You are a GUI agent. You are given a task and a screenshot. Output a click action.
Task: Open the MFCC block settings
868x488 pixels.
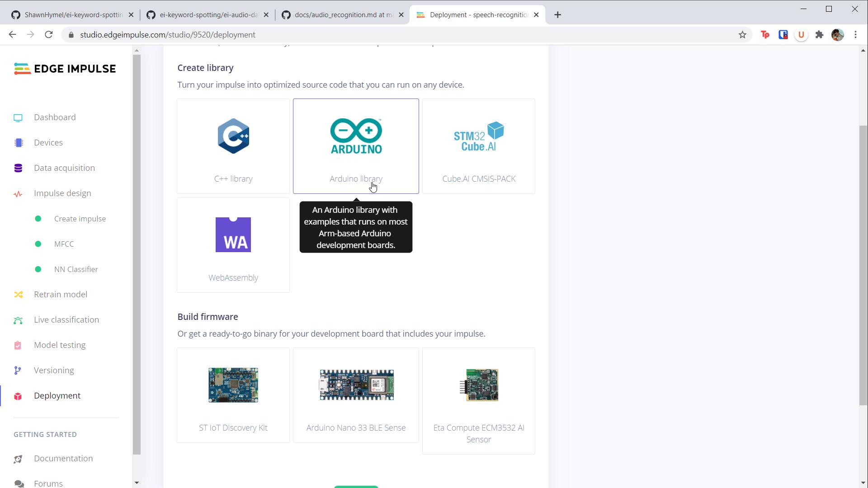coord(64,244)
